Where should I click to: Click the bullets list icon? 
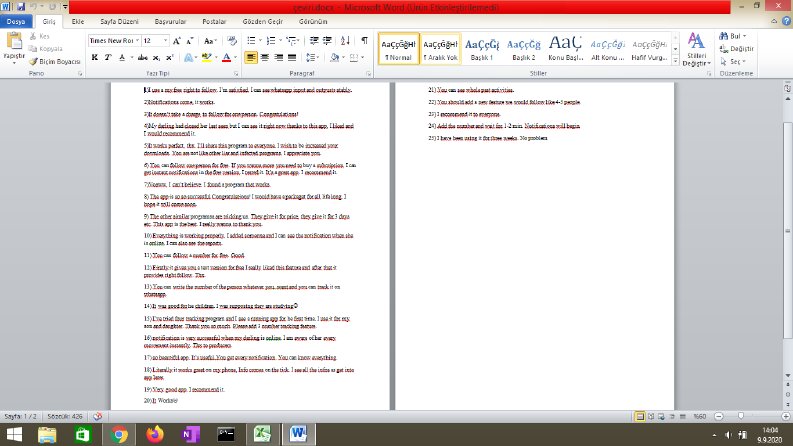tap(251, 41)
